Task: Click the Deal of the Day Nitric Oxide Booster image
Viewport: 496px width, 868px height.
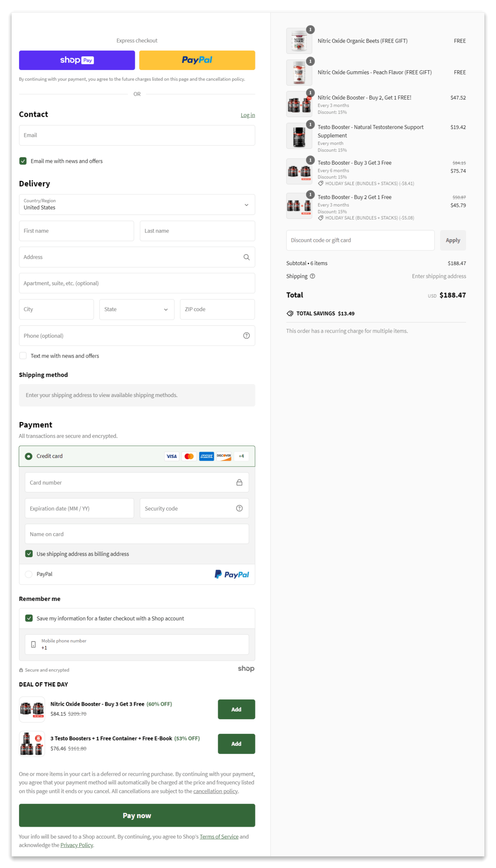Action: click(x=32, y=709)
